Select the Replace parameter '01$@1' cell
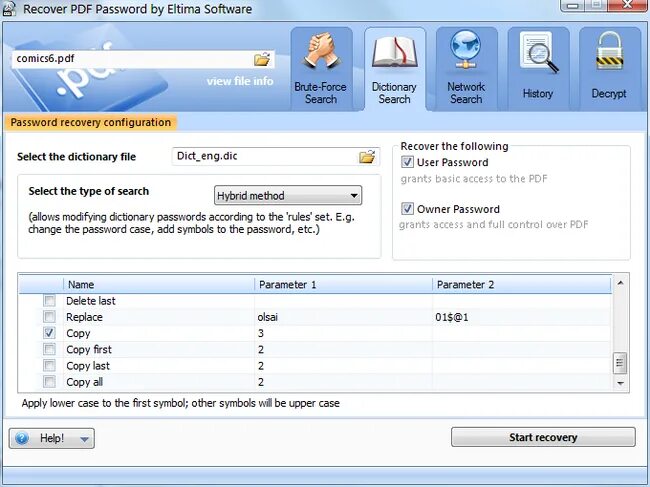 [452, 317]
